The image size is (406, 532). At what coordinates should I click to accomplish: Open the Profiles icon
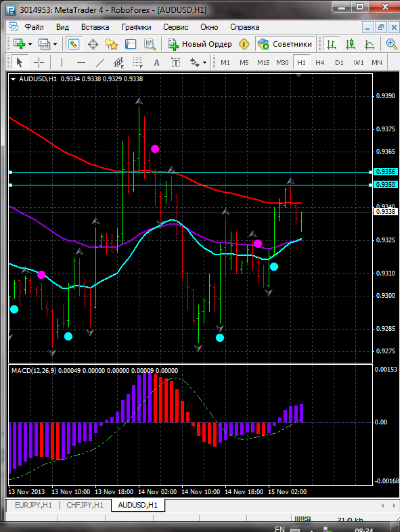(x=44, y=44)
